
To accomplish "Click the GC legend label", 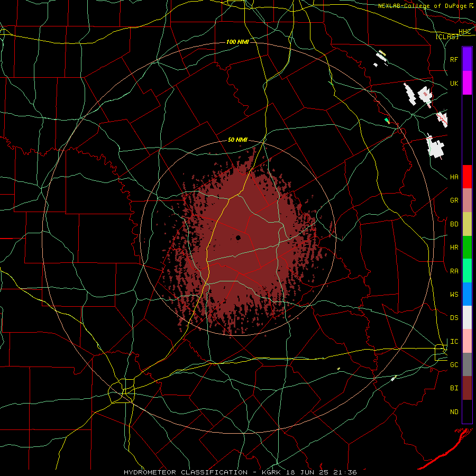I will point(454,365).
